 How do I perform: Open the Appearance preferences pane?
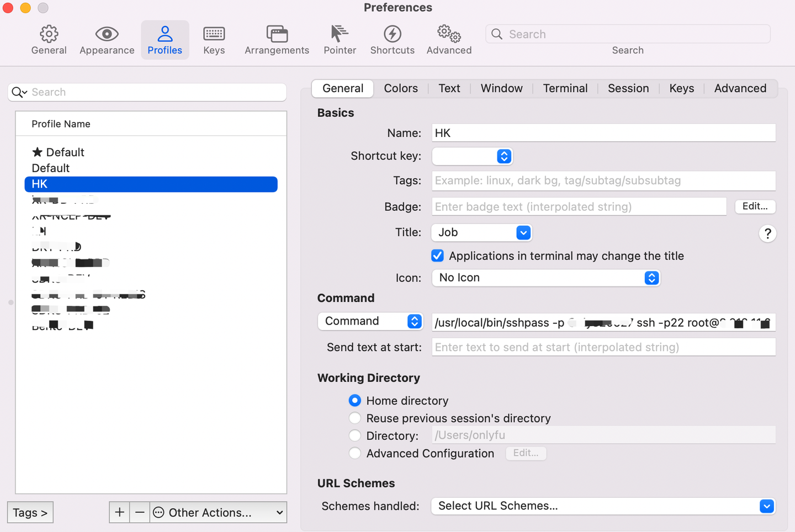107,39
